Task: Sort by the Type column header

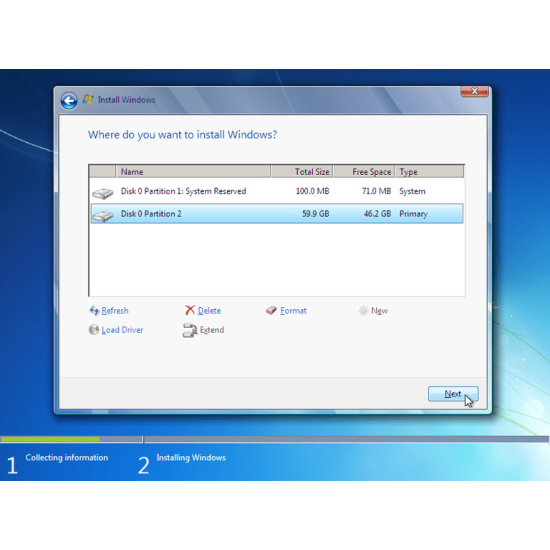Action: click(x=429, y=172)
